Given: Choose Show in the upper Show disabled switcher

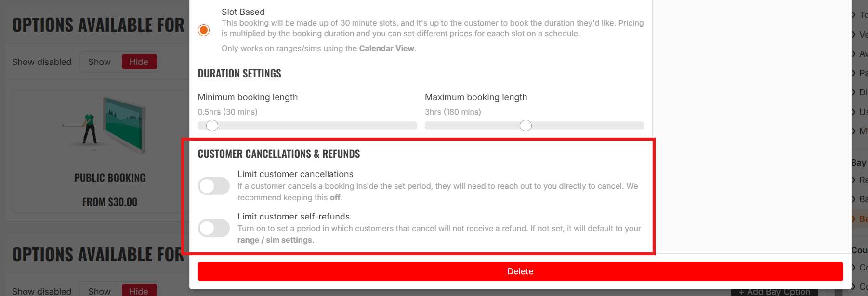Looking at the screenshot, I should 100,62.
